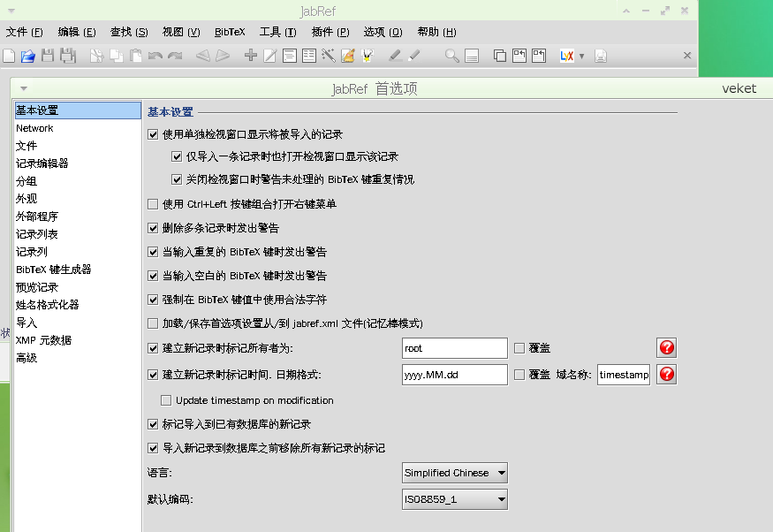Click the Paste clipboard toolbar icon
Viewport: 773px width, 532px height.
pyautogui.click(x=135, y=56)
